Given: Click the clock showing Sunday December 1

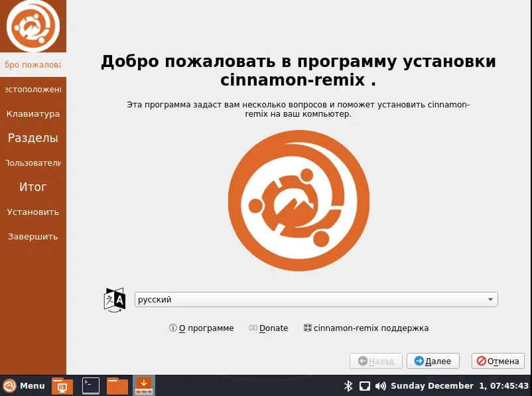Looking at the screenshot, I should (460, 386).
